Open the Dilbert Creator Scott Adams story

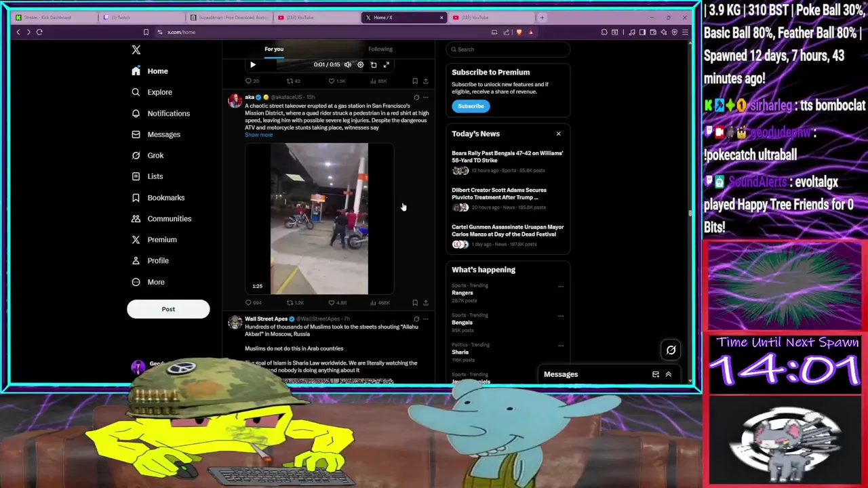(x=508, y=198)
